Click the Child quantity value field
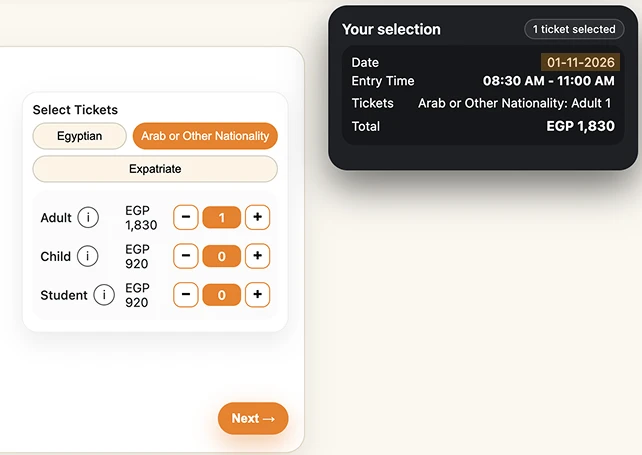642x455 pixels. tap(222, 256)
